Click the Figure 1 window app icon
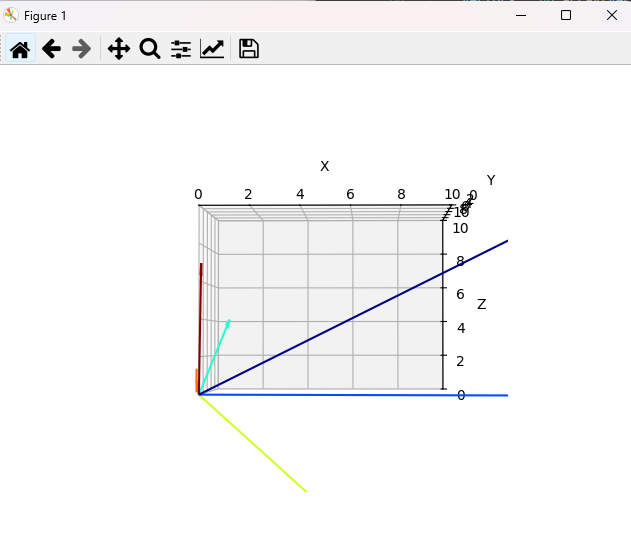Screen dimensions: 631x538 tap(11, 15)
